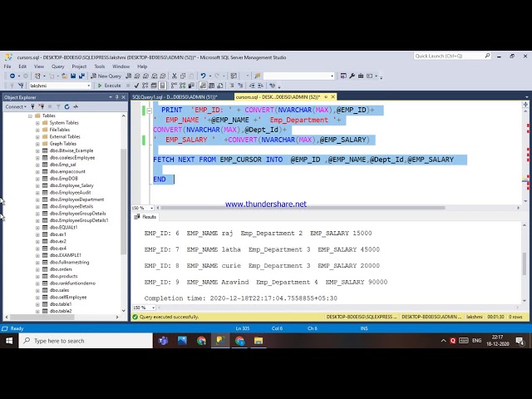
Task: Open Microsoft Teams from the taskbar
Action: (163, 341)
